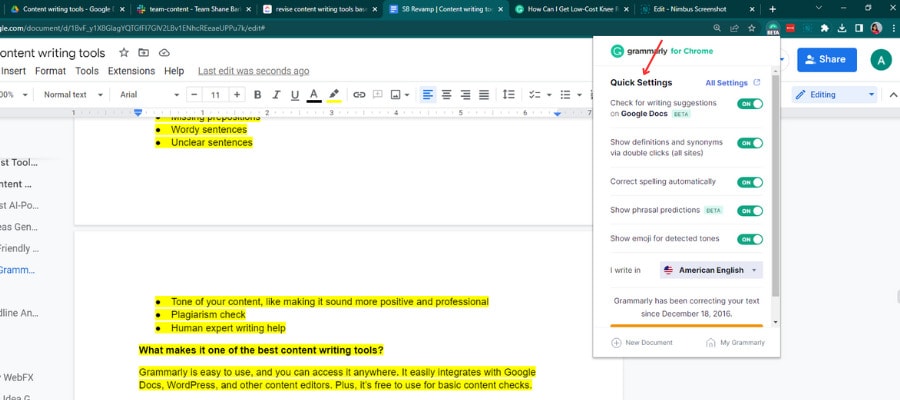Insert an image from the toolbar
Viewport: 900px width, 400px height.
coord(395,95)
